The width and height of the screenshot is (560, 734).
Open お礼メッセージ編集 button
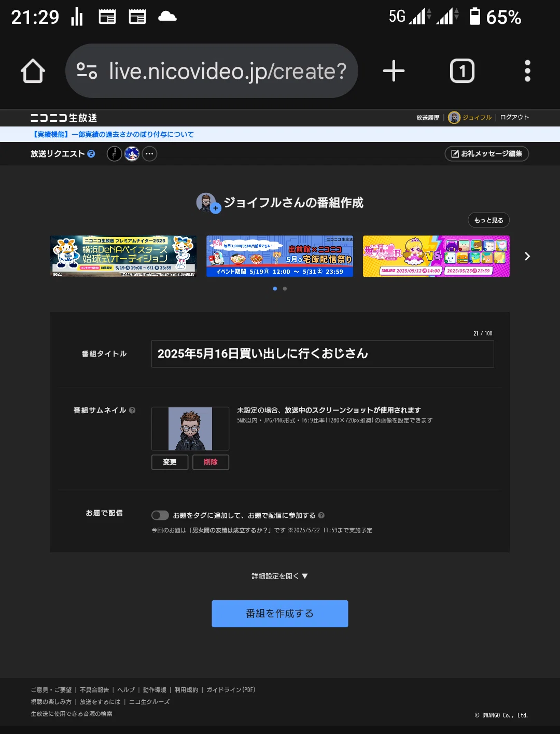coord(487,154)
